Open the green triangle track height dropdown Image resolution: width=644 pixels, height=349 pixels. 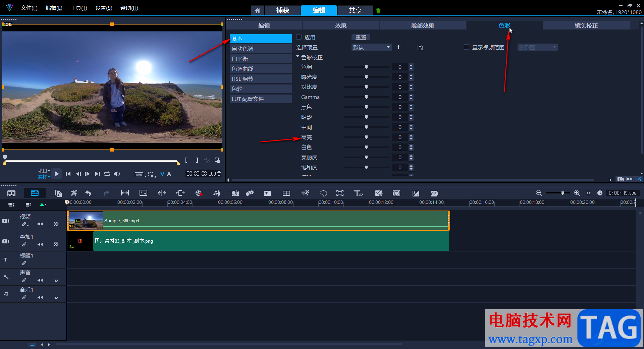pyautogui.click(x=43, y=205)
